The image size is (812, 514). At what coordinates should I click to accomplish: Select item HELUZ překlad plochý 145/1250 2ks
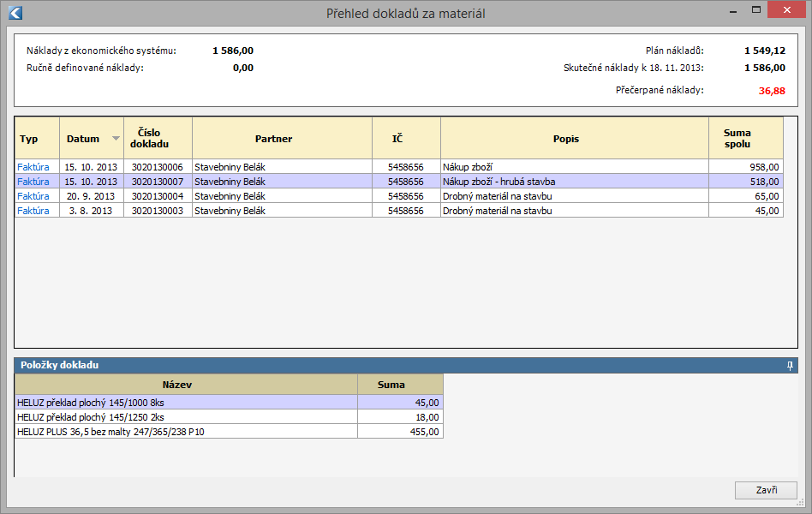(187, 417)
